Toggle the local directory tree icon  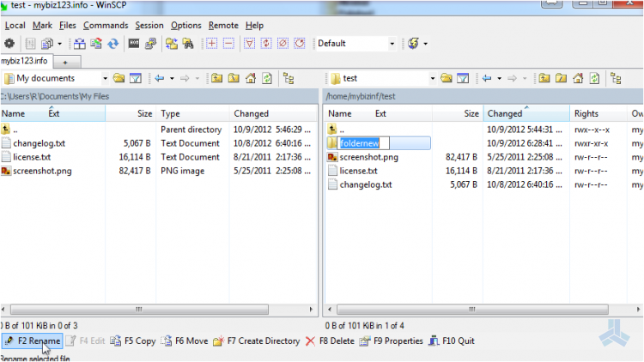(x=289, y=78)
